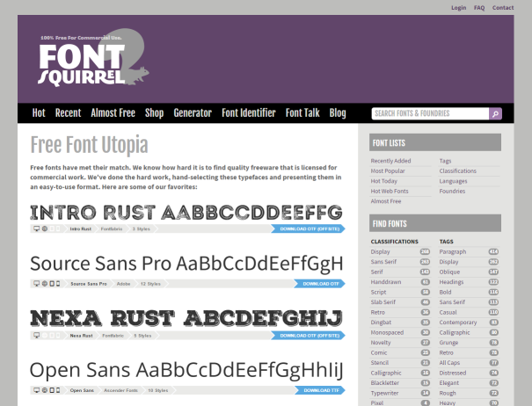Click the Font Squirrel logo
Viewport: 532px width, 406px height.
[93, 58]
